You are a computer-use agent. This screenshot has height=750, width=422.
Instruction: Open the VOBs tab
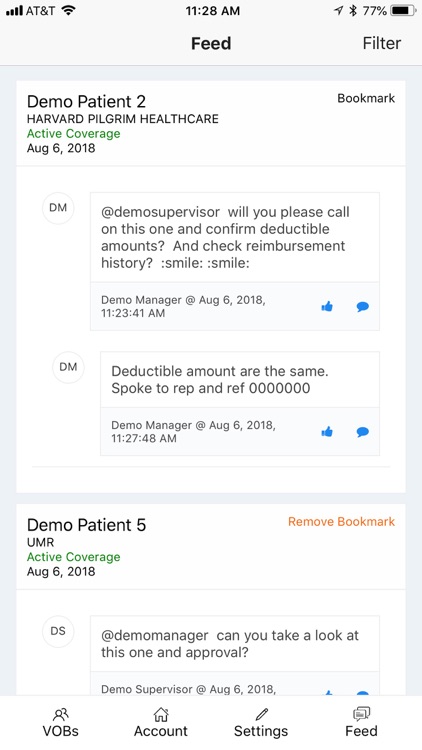click(61, 723)
